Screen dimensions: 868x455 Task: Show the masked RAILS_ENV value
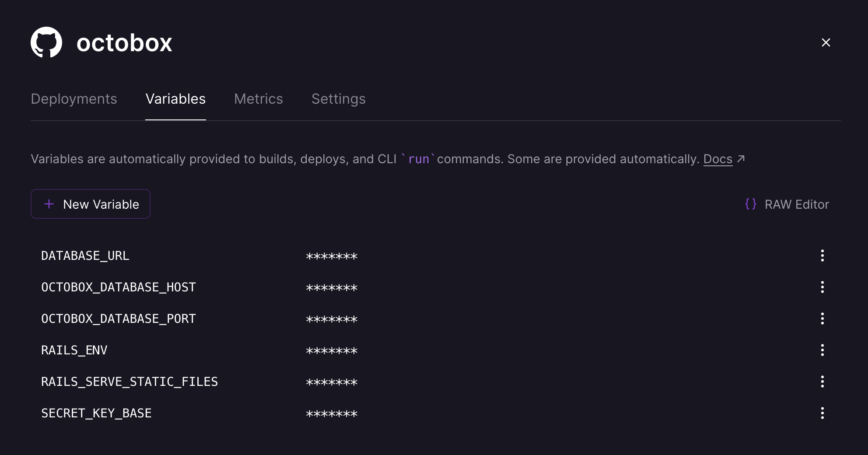point(332,350)
